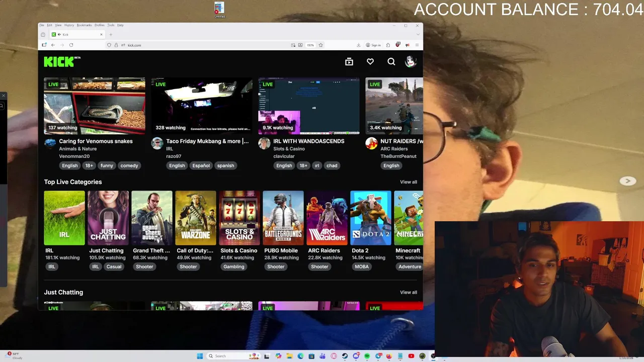Open the Bookmarks menu
Image resolution: width=644 pixels, height=362 pixels.
pyautogui.click(x=84, y=25)
